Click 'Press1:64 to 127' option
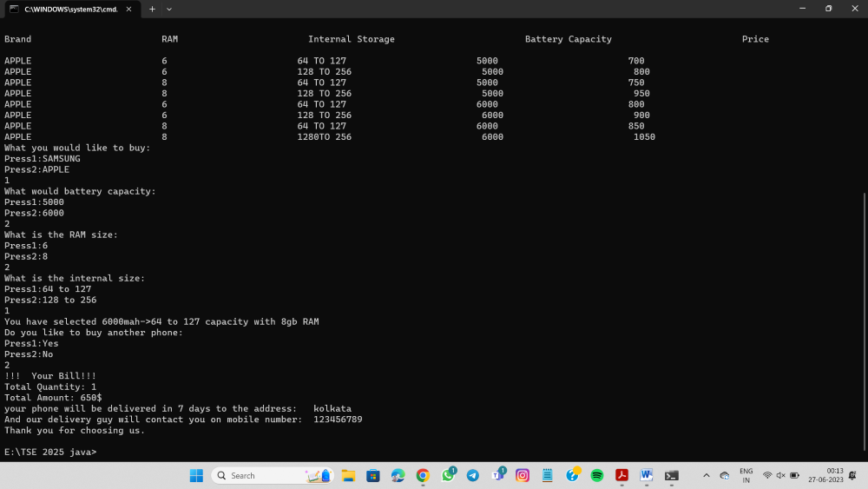Screen dimensions: 868x489 click(x=48, y=289)
